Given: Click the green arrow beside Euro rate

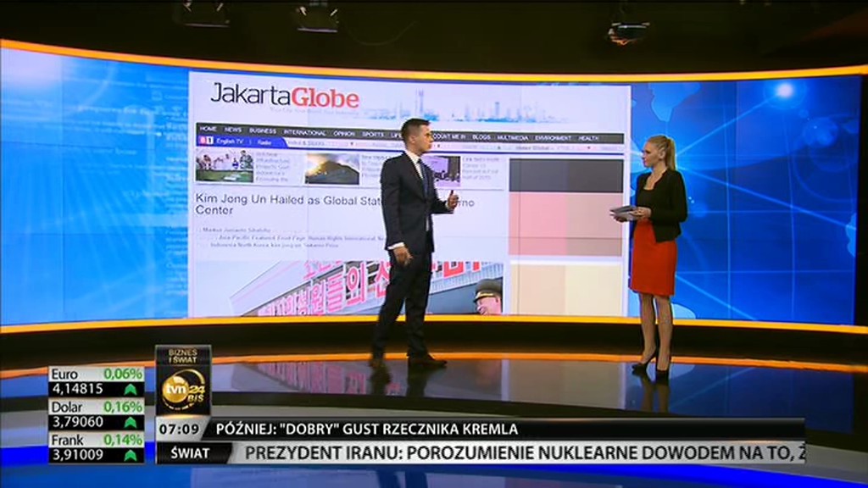Looking at the screenshot, I should (131, 390).
